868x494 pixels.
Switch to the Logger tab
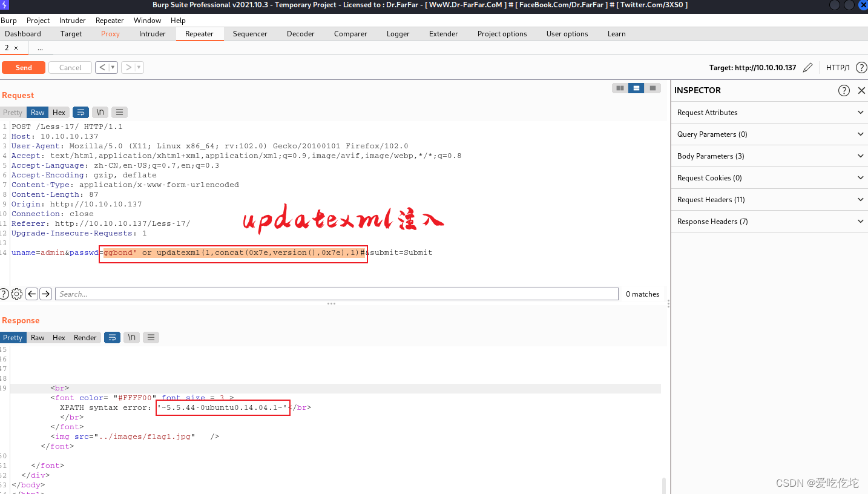point(398,34)
